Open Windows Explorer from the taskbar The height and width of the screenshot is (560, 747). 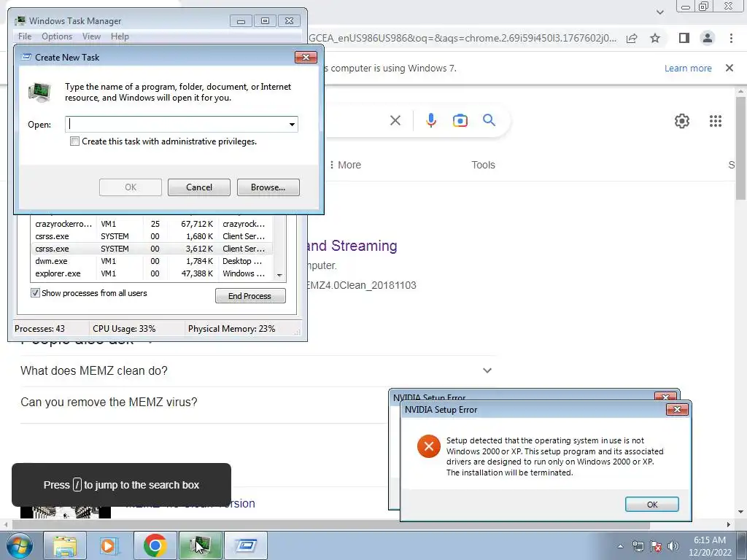coord(65,545)
